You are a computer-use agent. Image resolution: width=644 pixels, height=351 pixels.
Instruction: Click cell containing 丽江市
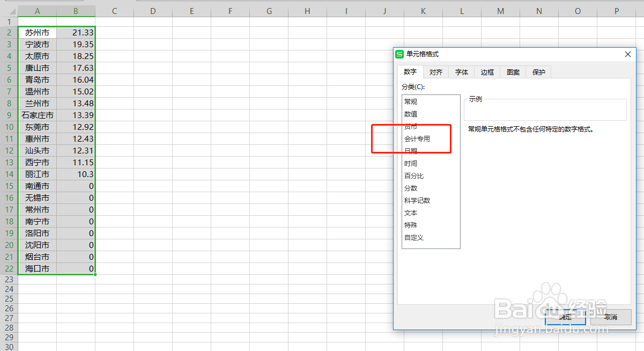(x=37, y=174)
